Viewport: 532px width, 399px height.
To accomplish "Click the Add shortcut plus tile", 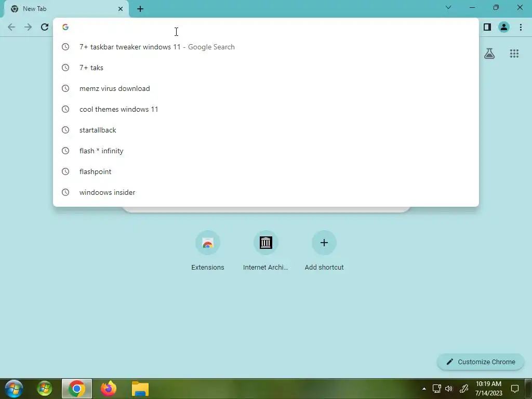I will point(324,250).
